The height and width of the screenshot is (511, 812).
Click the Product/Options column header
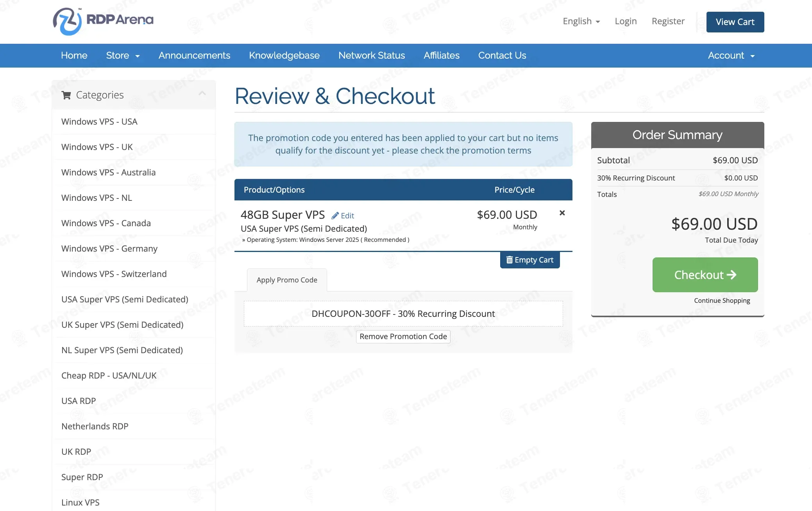click(274, 189)
